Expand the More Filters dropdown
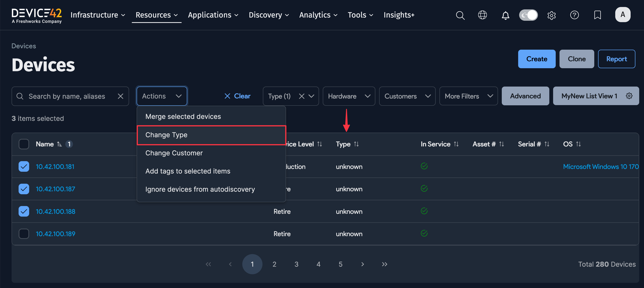This screenshot has width=644, height=288. (468, 96)
